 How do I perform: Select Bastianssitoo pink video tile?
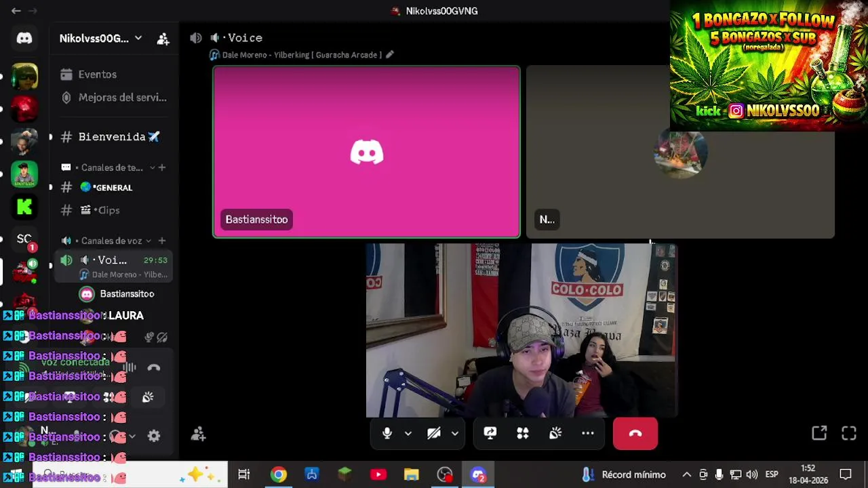tap(367, 152)
